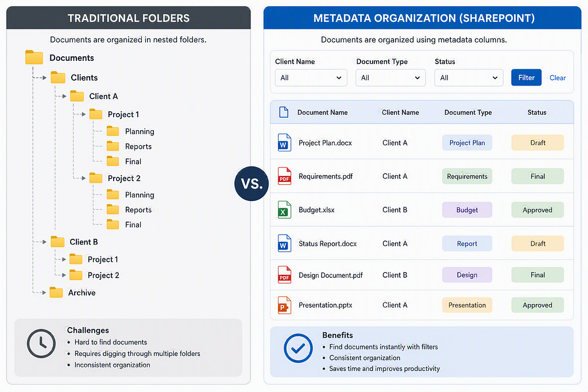Click Reports folder icon under Client A Project 1

tap(113, 146)
